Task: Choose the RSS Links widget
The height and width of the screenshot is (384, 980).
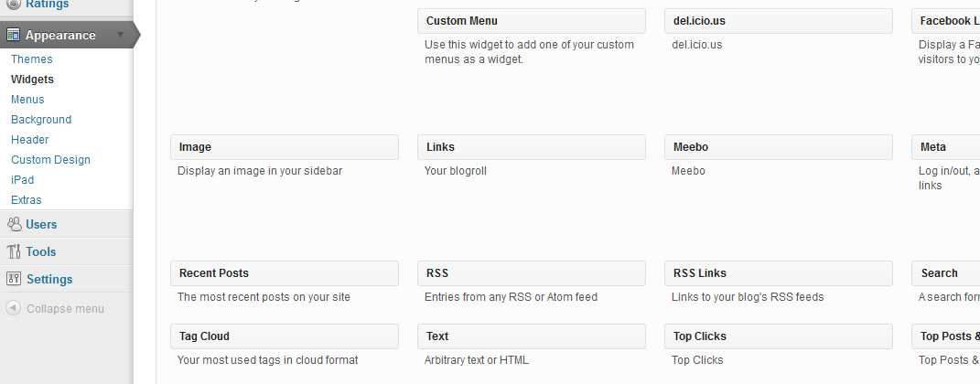Action: [x=778, y=273]
